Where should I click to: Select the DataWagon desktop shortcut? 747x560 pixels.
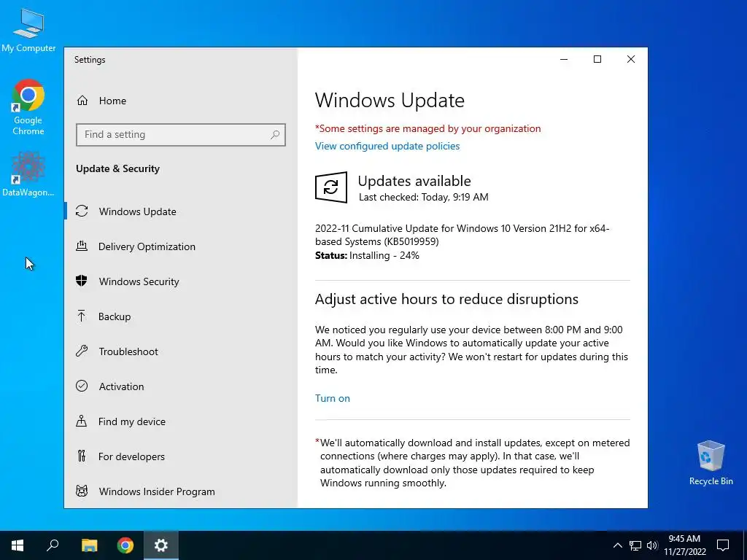(28, 174)
